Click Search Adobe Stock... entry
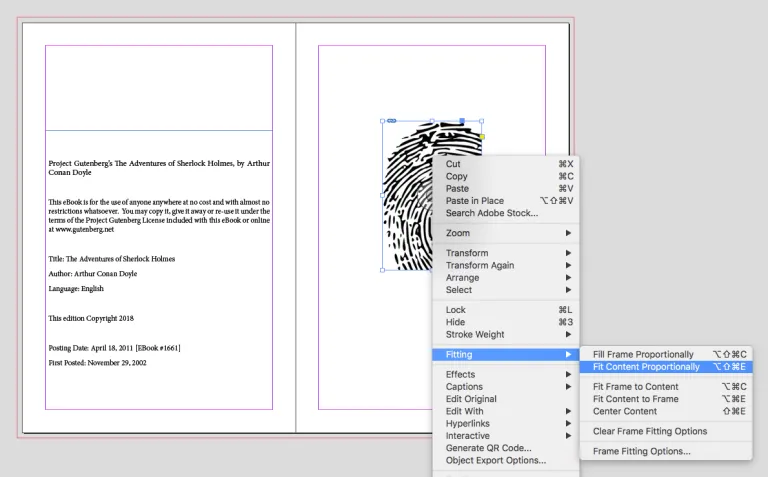Viewport: 768px width, 477px height. (x=505, y=213)
